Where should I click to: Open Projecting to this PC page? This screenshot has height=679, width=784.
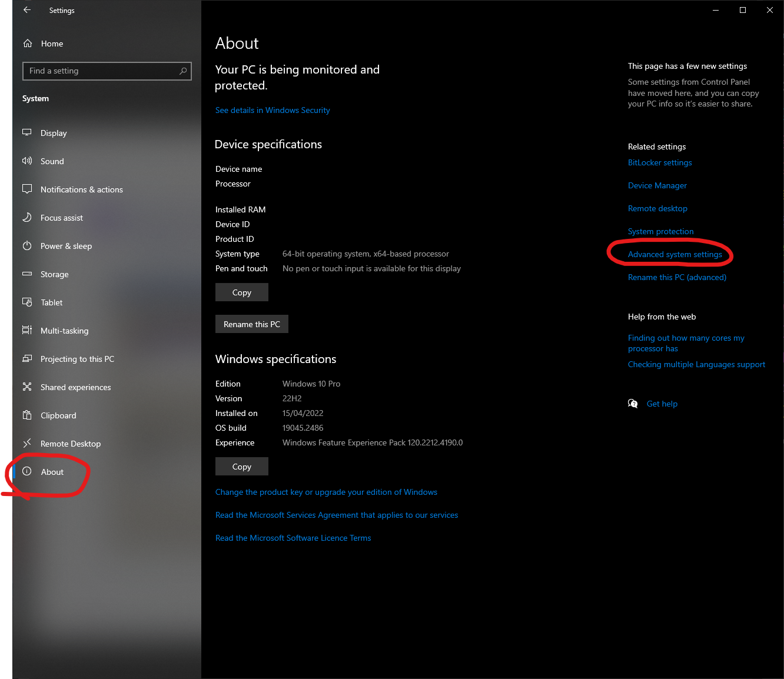(107, 359)
